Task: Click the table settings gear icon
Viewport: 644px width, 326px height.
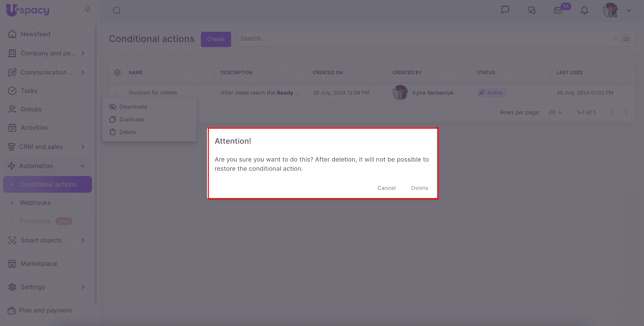Action: coord(117,72)
